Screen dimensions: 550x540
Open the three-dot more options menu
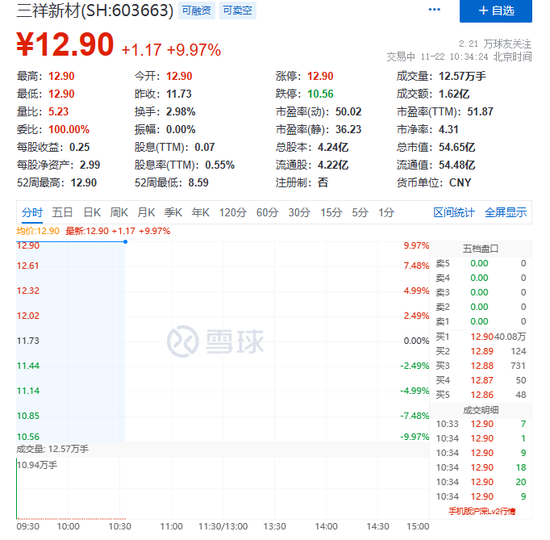click(434, 10)
